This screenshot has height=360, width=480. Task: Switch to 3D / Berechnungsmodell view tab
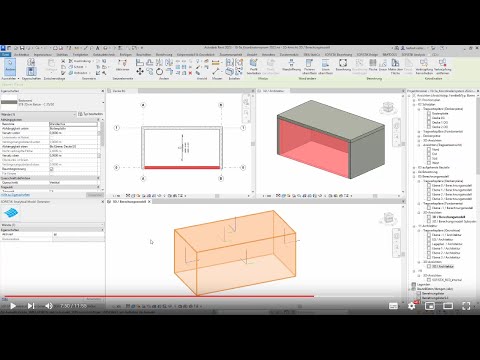click(130, 202)
